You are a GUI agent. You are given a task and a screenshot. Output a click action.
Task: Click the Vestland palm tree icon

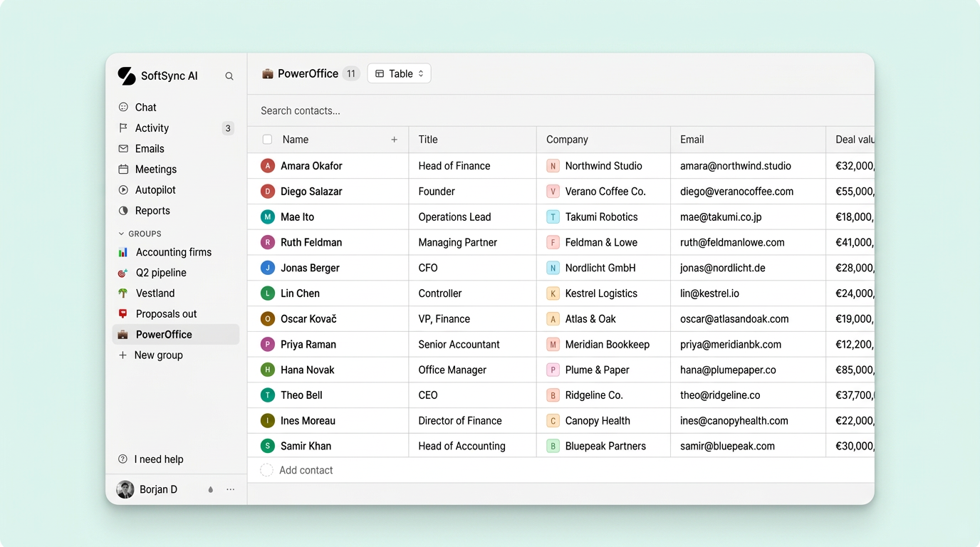click(x=123, y=293)
